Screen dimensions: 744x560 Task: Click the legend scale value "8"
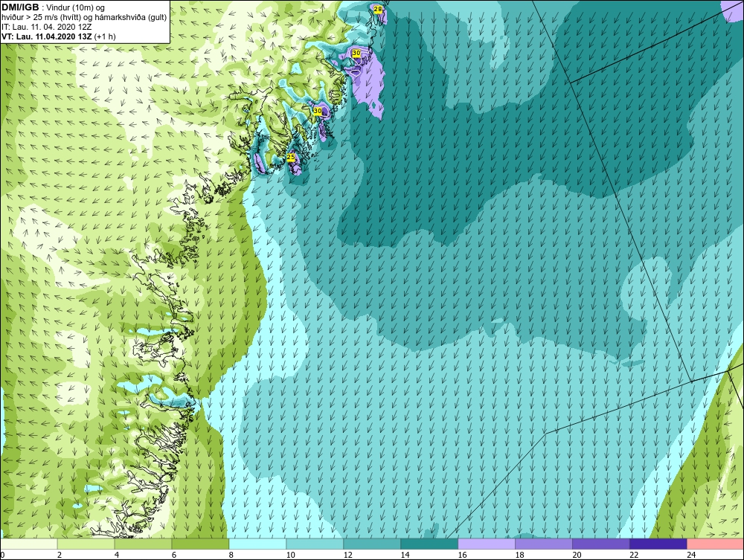click(231, 555)
